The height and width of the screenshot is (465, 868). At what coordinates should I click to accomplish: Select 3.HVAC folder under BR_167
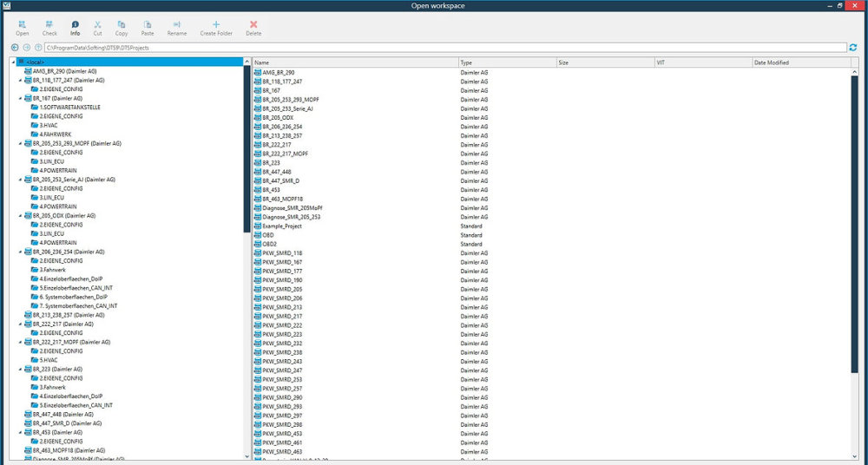click(48, 125)
